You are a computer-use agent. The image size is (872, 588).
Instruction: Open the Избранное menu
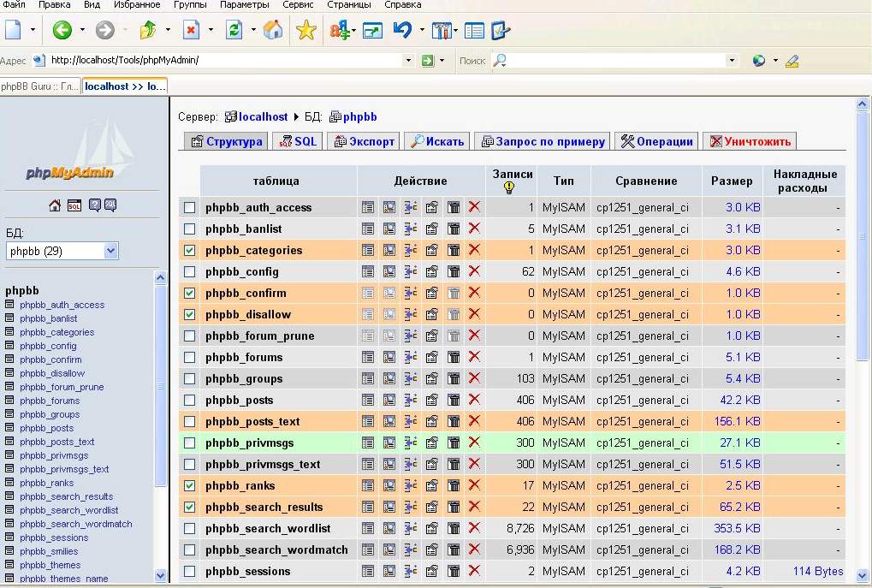137,5
